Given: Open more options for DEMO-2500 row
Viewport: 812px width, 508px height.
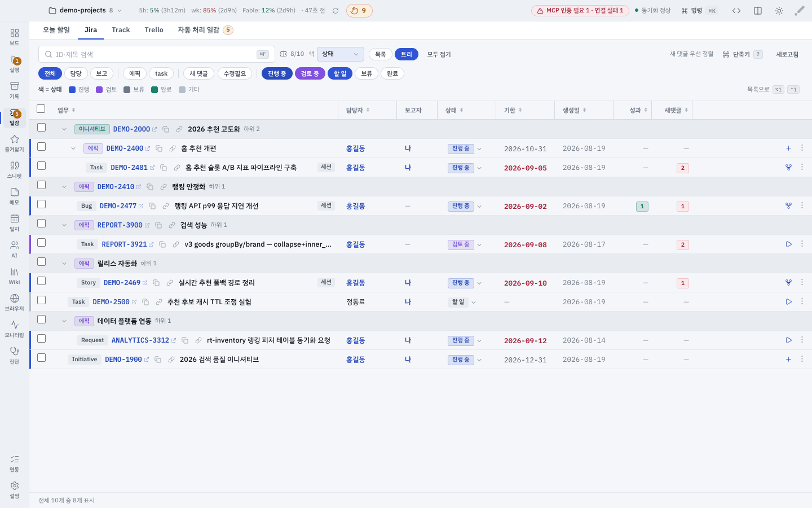Looking at the screenshot, I should pyautogui.click(x=802, y=301).
